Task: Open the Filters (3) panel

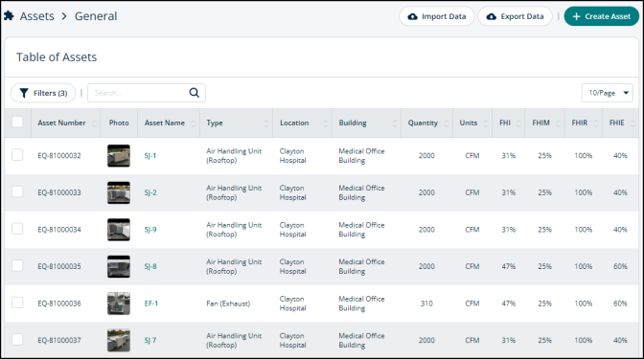Action: coord(43,93)
